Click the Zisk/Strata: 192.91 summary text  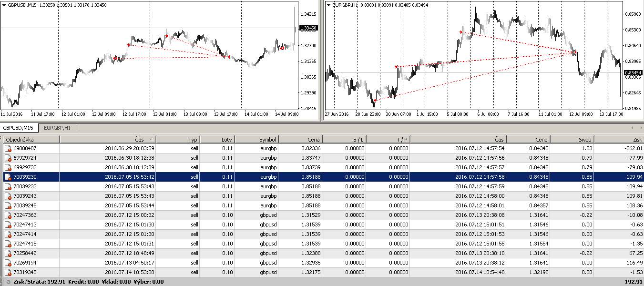pos(39,282)
